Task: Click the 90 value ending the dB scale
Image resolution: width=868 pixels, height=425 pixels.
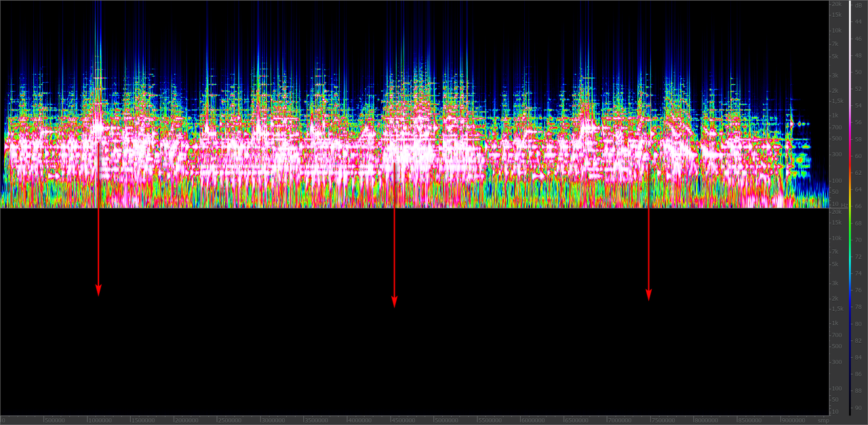Action: 859,407
